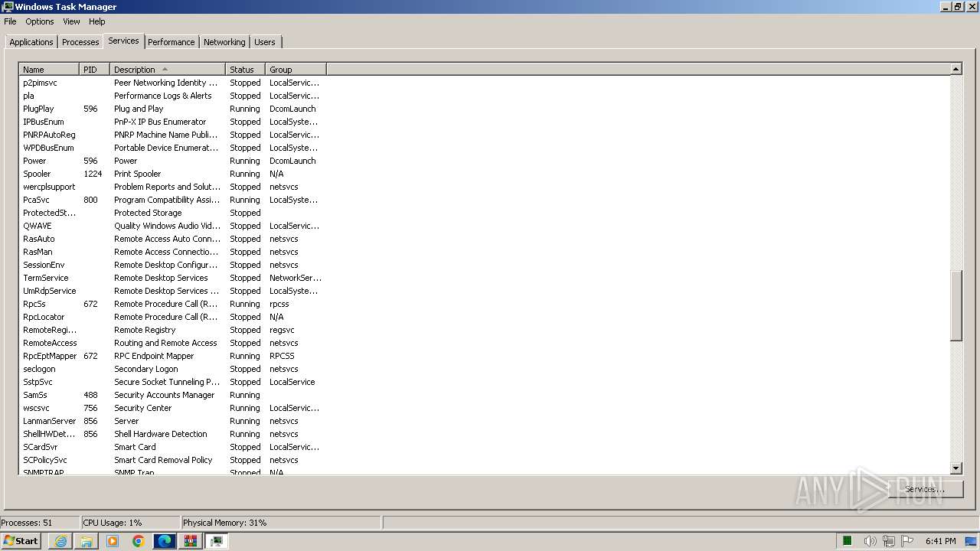Select the wercplsupport service row
This screenshot has height=551, width=980.
(173, 187)
